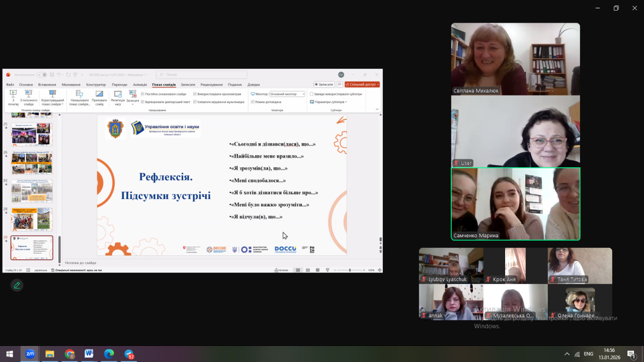Viewport: 644px width, 362px height.
Task: Click the Redo icon in title bar
Action: 68,75
